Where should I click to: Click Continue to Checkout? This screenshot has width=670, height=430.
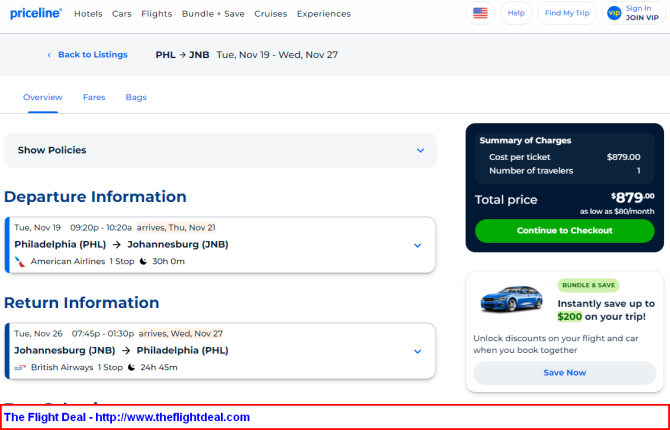coord(564,231)
